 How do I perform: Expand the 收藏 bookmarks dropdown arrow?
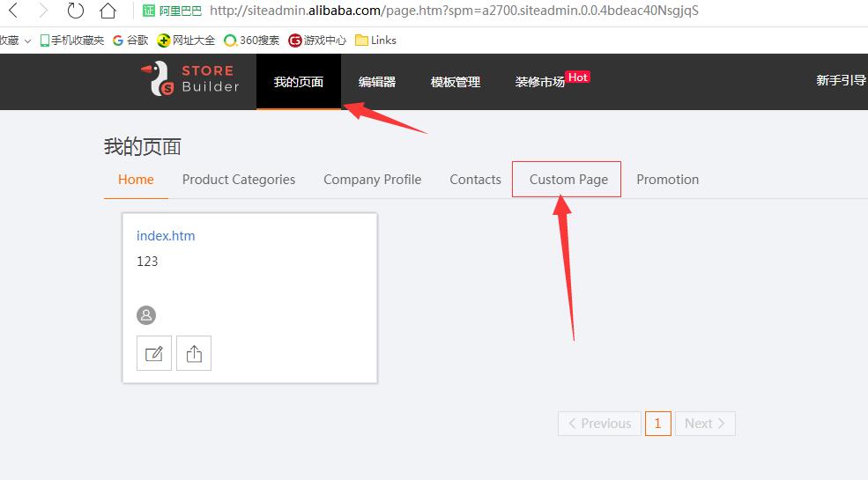pyautogui.click(x=28, y=41)
